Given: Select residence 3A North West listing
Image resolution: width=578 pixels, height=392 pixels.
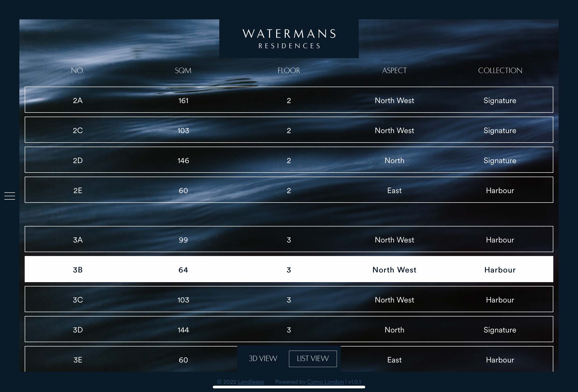Looking at the screenshot, I should coord(289,239).
